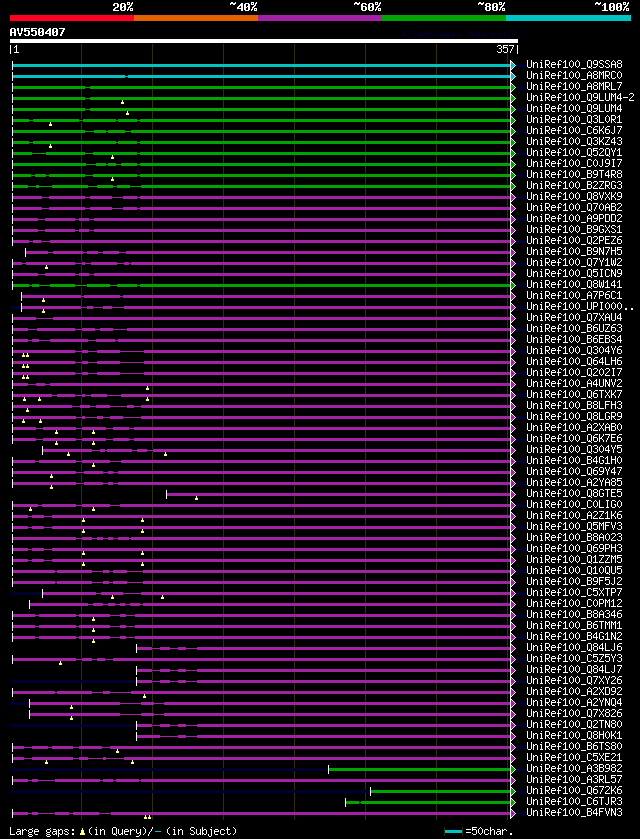This screenshot has width=640, height=839.
Task: Choose the UniRef100_C5Z5Y3 entry
Action: pyautogui.click(x=574, y=659)
